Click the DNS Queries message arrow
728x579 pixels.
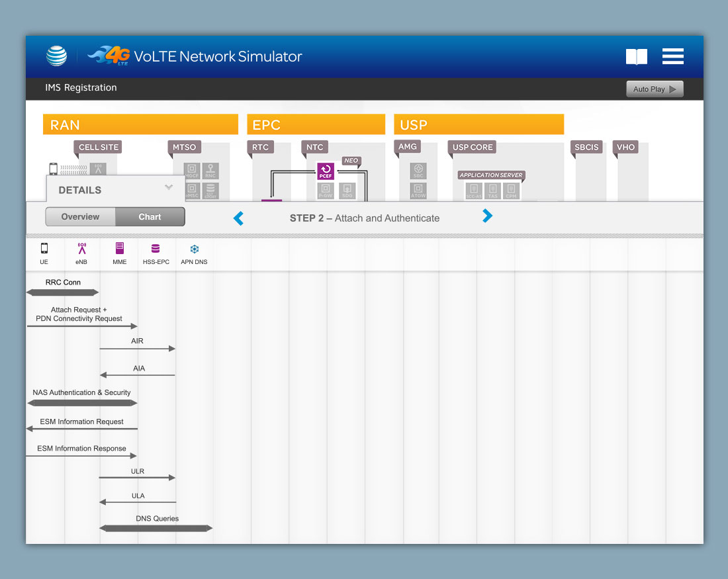pyautogui.click(x=156, y=528)
